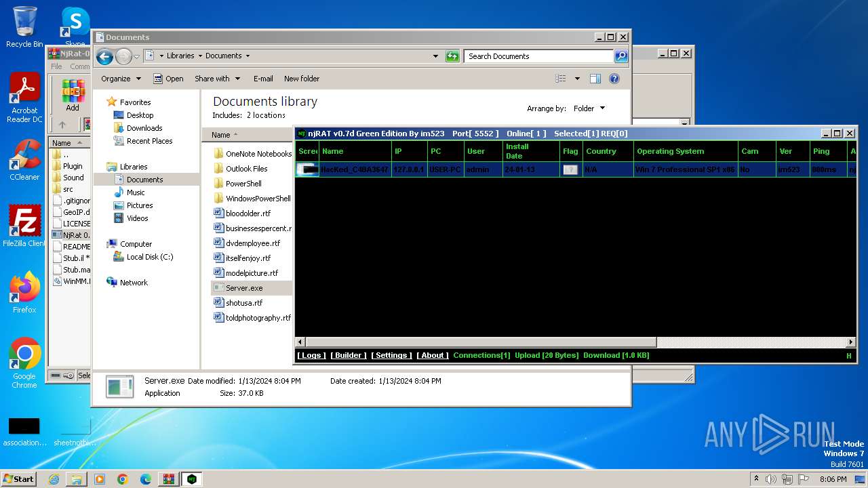Click the clock in the taskbar

pyautogui.click(x=833, y=479)
